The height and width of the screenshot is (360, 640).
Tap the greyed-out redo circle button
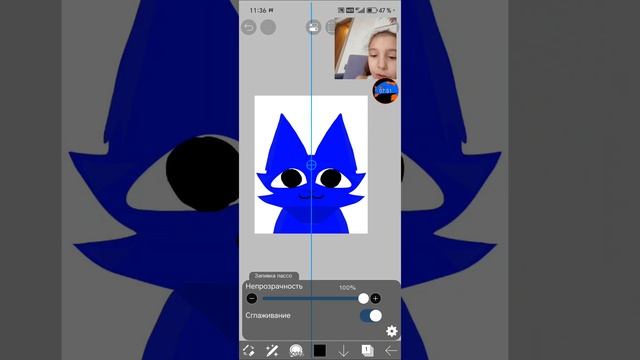[x=268, y=27]
